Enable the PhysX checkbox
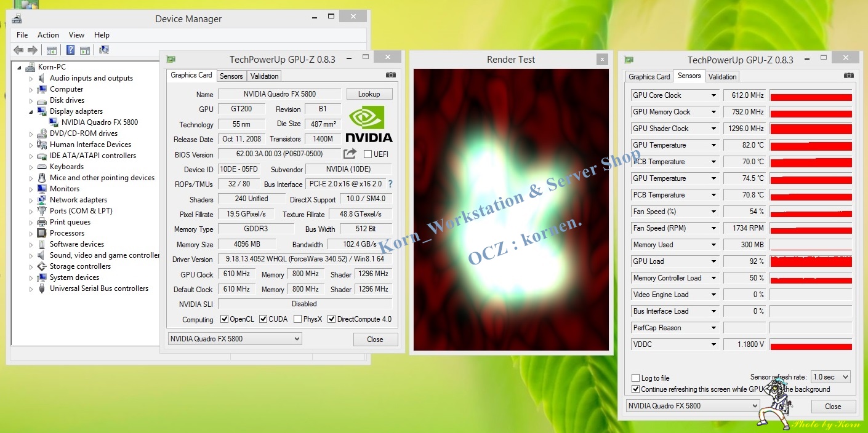868x433 pixels. point(297,319)
